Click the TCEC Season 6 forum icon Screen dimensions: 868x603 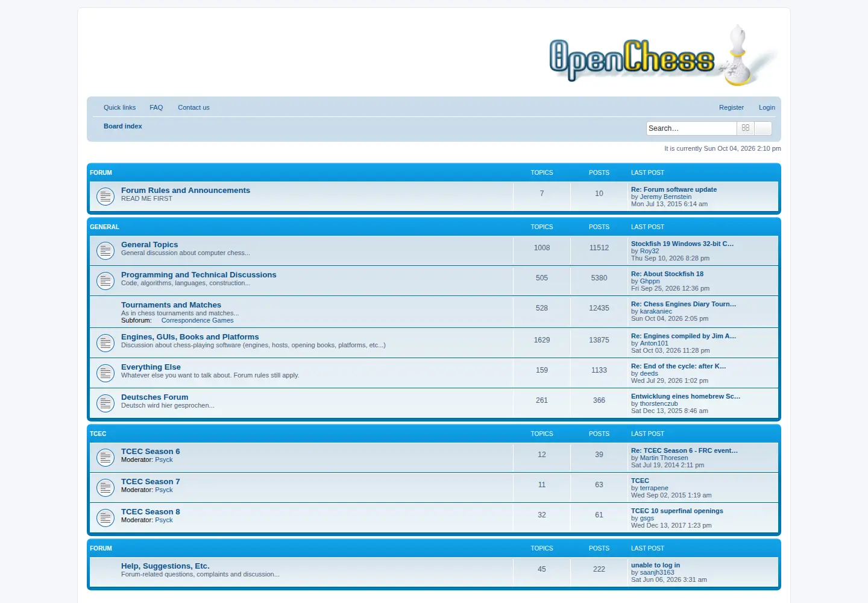(x=105, y=458)
